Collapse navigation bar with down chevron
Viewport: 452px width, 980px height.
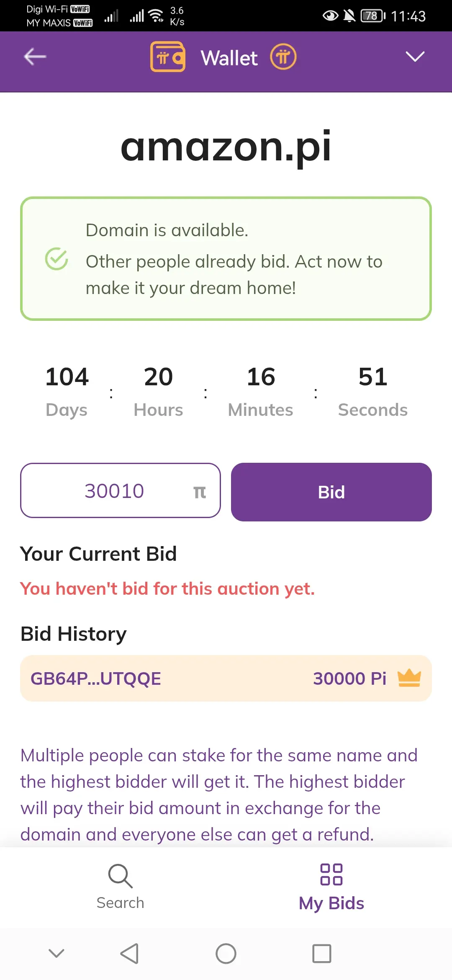coord(56,954)
